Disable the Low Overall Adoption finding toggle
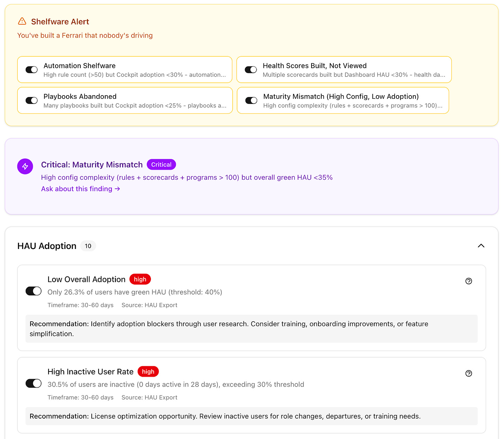504x439 pixels. [x=34, y=291]
